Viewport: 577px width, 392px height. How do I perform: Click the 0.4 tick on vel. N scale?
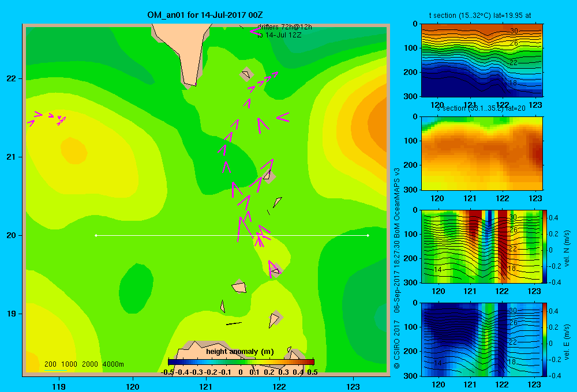point(553,218)
